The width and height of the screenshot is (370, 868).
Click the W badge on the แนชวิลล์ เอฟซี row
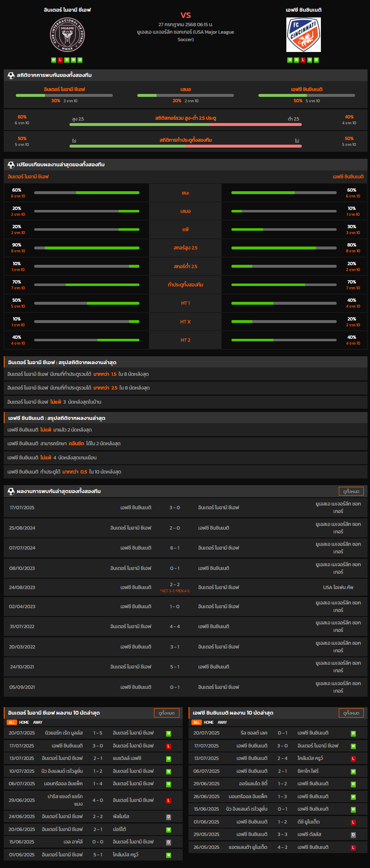(x=169, y=759)
